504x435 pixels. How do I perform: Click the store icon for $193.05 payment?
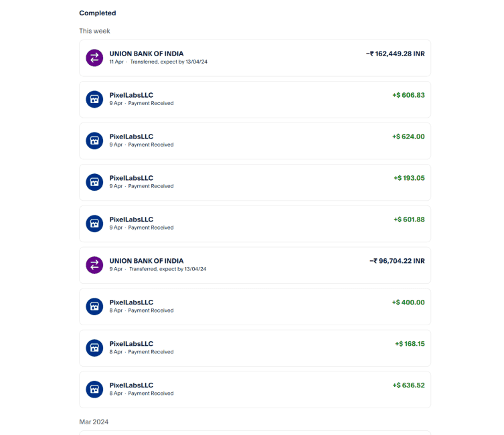click(x=94, y=182)
